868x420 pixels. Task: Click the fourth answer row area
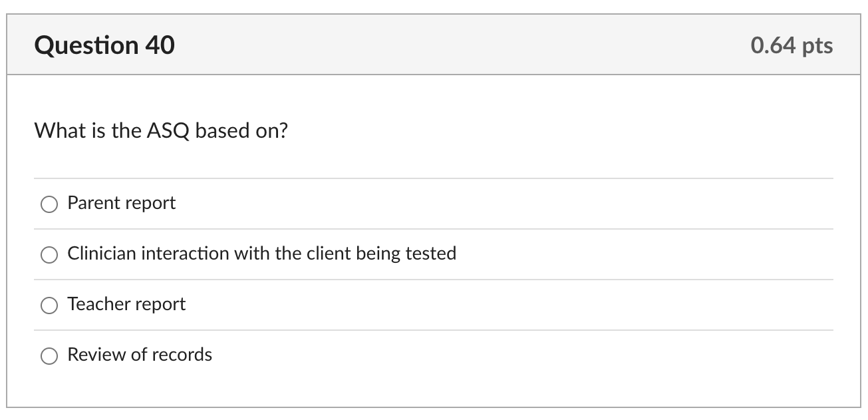(432, 355)
